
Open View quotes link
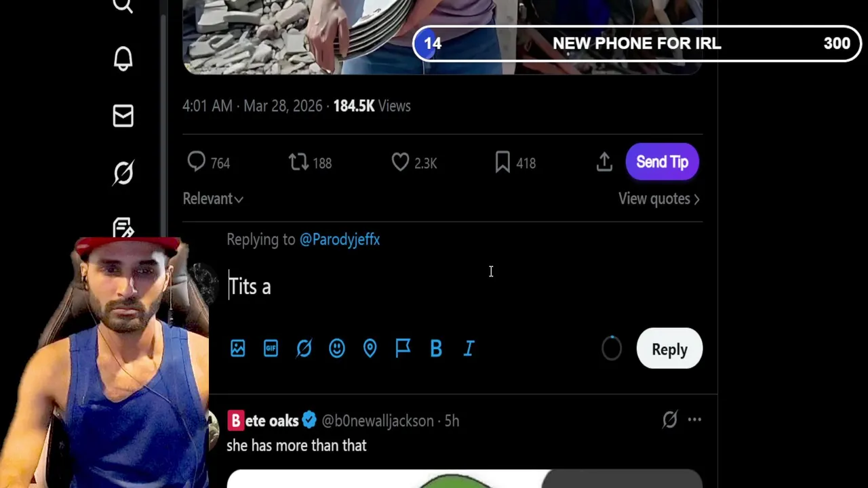pyautogui.click(x=658, y=199)
